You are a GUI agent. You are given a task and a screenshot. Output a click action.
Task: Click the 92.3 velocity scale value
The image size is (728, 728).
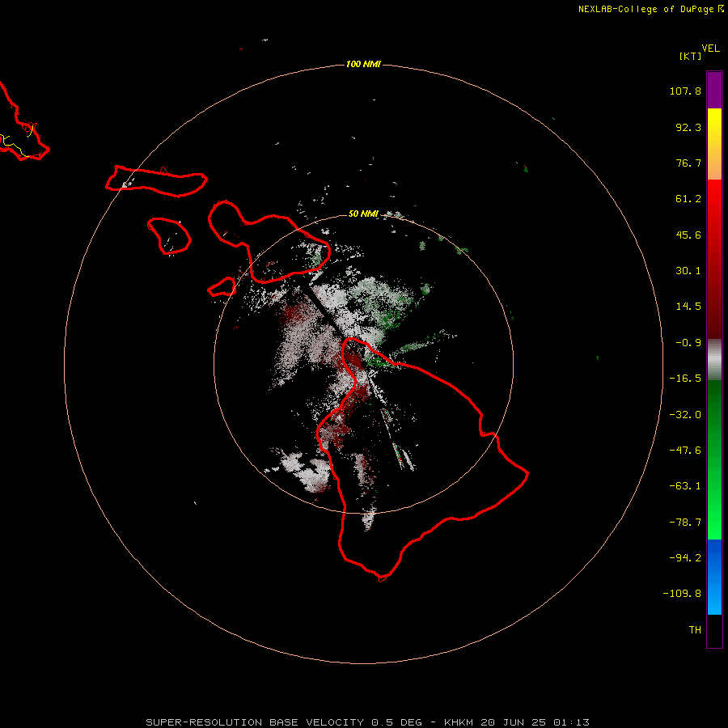click(x=688, y=127)
